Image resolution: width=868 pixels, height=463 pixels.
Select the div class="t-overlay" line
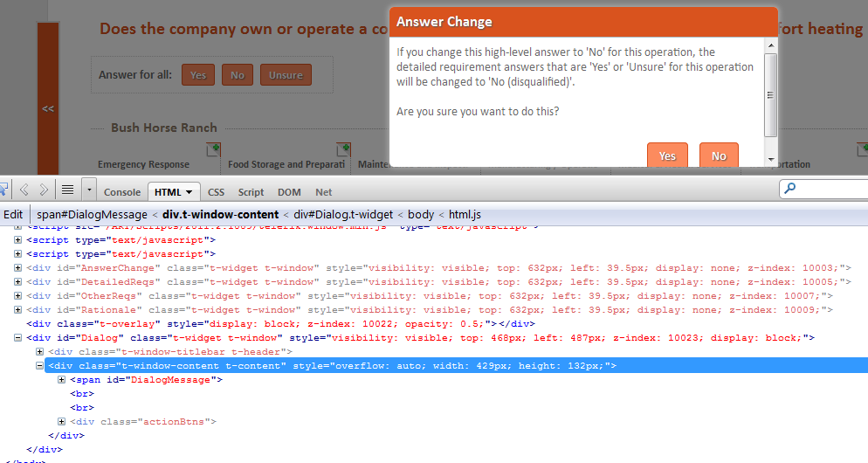point(280,323)
